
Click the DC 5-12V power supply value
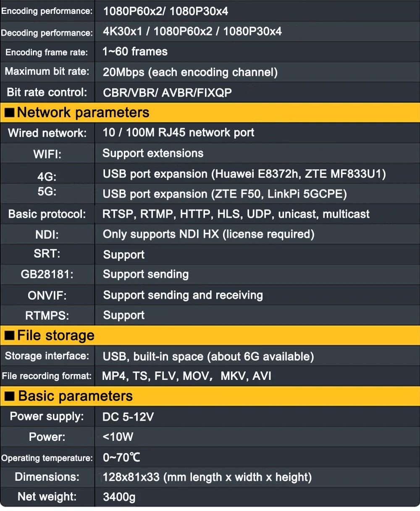[x=128, y=417]
